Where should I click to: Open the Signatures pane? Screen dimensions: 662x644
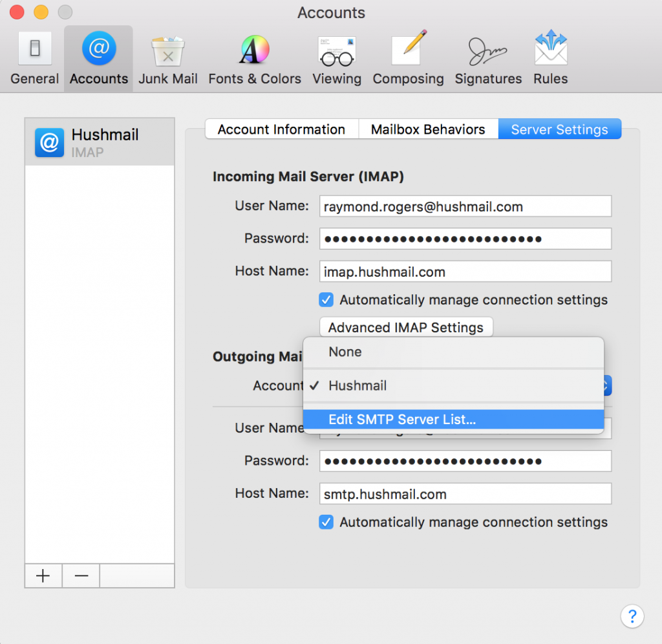(x=488, y=57)
